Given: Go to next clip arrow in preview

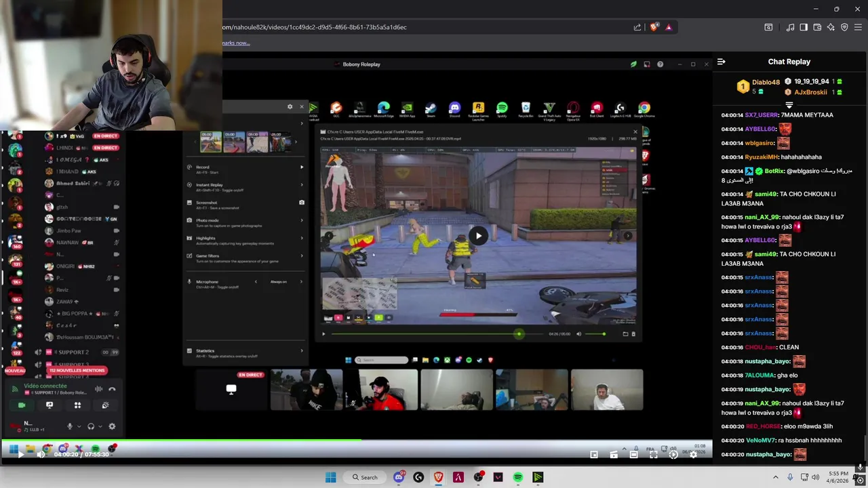Looking at the screenshot, I should click(627, 236).
